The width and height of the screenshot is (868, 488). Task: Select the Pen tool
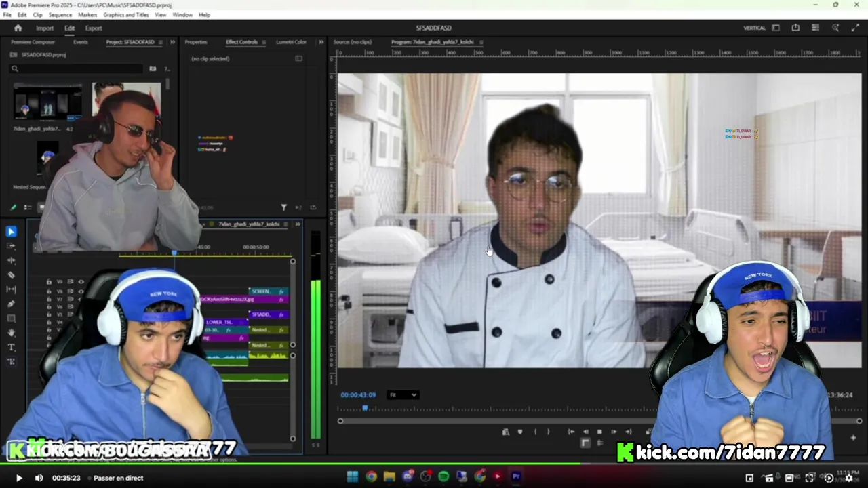pyautogui.click(x=11, y=304)
